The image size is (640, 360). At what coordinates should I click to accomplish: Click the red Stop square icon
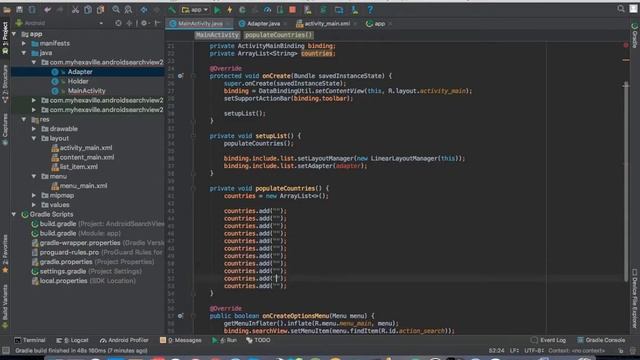tap(292, 9)
